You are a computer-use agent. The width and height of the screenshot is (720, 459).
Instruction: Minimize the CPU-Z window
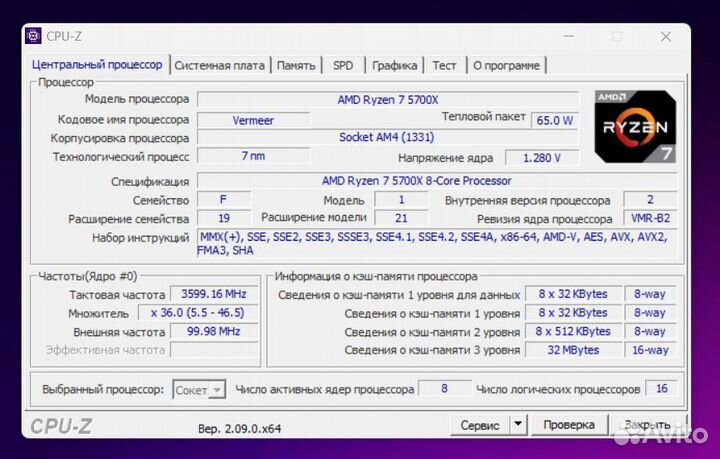click(x=569, y=36)
